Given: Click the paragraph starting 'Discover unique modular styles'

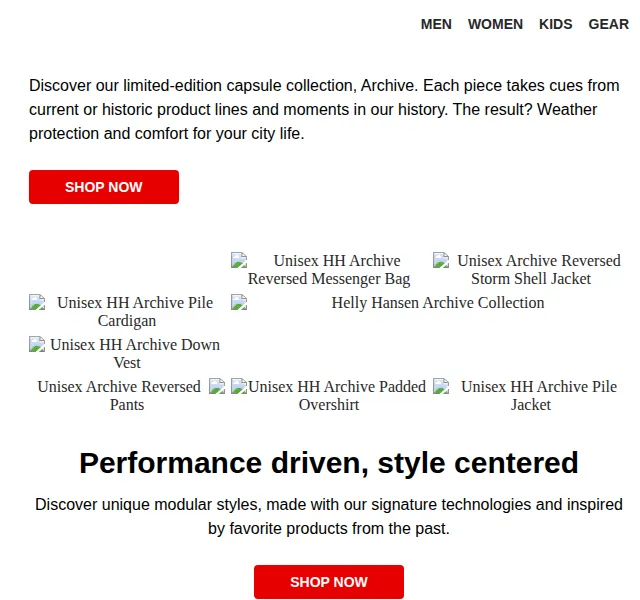Looking at the screenshot, I should (x=329, y=516).
